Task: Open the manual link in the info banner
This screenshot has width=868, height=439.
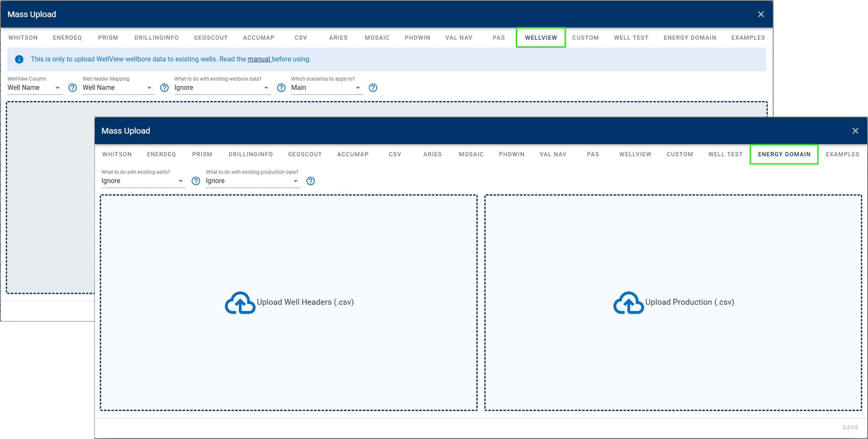Action: [x=259, y=59]
